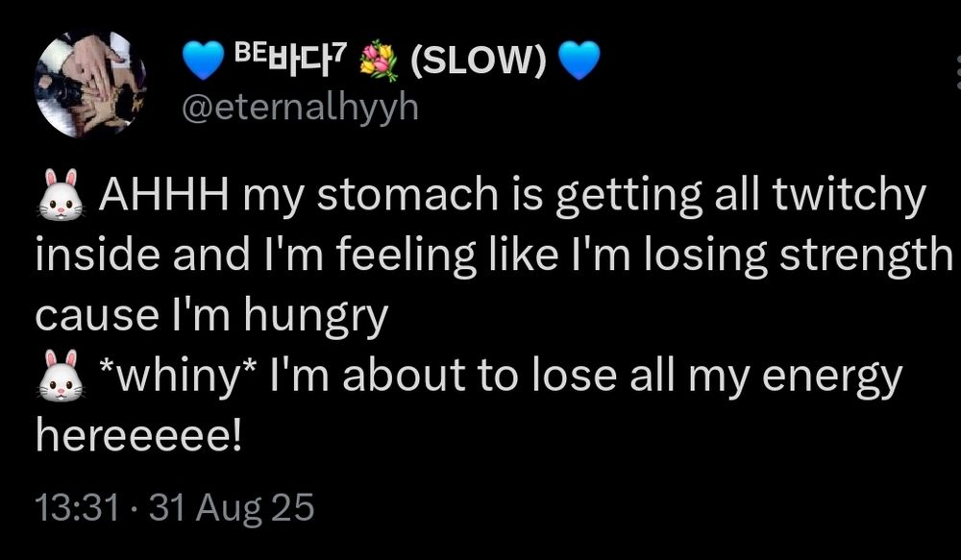The height and width of the screenshot is (560, 961).
Task: Click the word hungry in the tweet
Action: click(316, 317)
